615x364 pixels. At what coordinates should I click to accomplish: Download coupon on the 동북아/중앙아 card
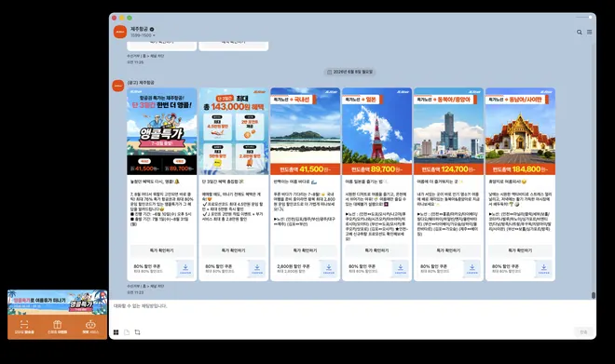pyautogui.click(x=472, y=269)
